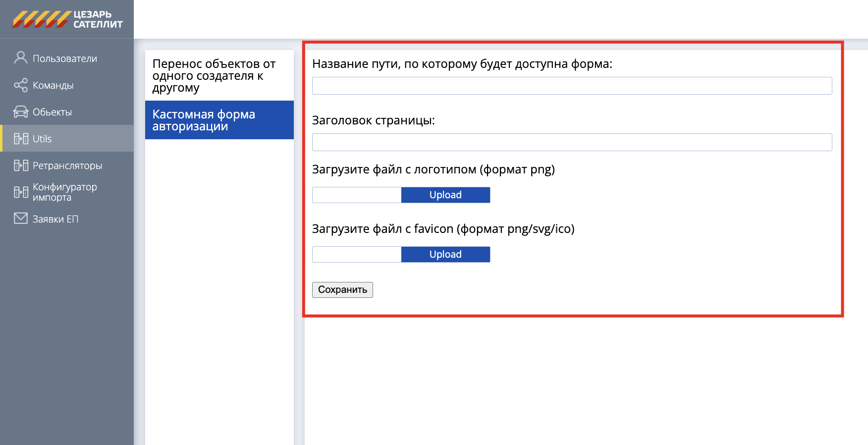Click the Utils sidebar icon
The height and width of the screenshot is (445, 868).
(21, 139)
